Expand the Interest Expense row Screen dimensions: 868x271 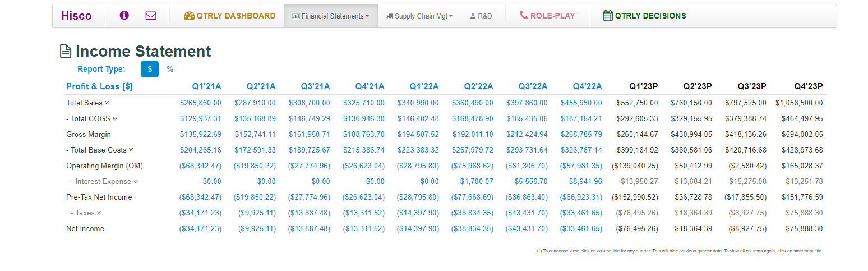136,182
